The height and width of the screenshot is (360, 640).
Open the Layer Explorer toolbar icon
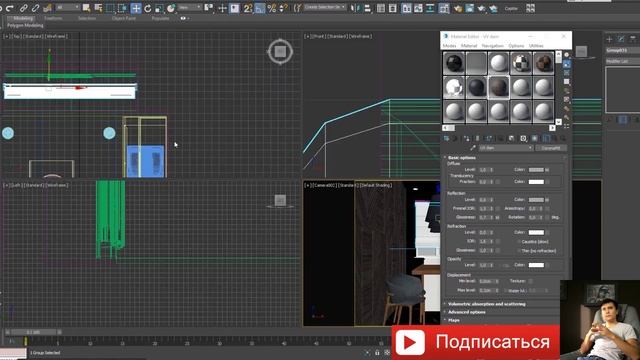pyautogui.click(x=393, y=8)
